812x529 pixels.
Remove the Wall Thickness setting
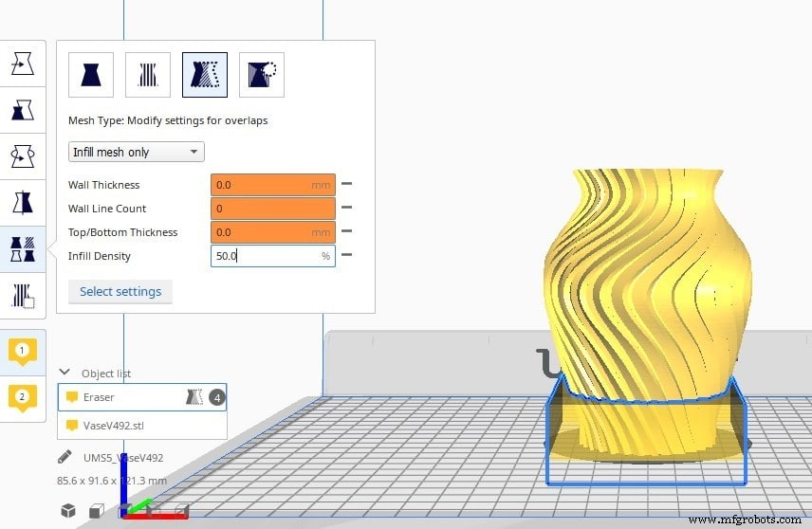[x=347, y=184]
